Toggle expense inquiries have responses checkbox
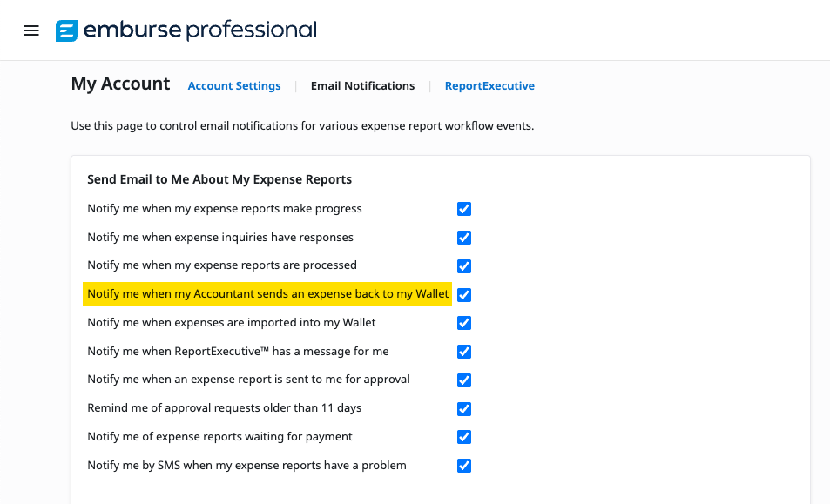The height and width of the screenshot is (504, 830). click(x=464, y=238)
